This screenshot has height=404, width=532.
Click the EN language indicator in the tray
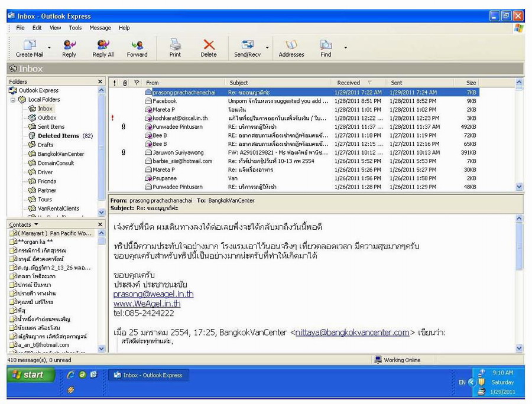pos(462,382)
